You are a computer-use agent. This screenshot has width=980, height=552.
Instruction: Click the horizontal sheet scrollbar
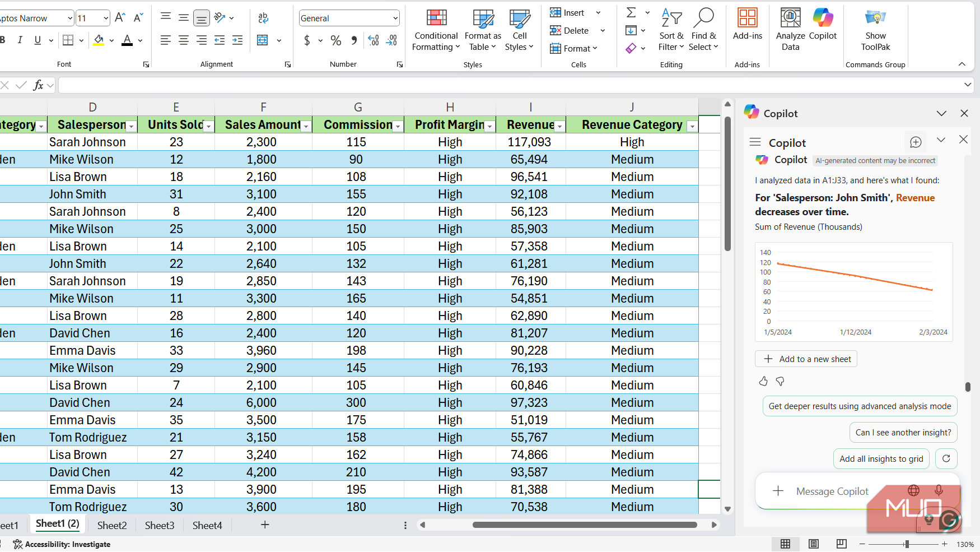[585, 525]
